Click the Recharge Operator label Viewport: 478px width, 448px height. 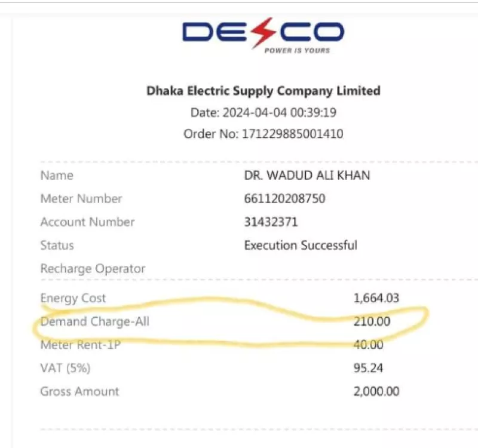(x=93, y=269)
